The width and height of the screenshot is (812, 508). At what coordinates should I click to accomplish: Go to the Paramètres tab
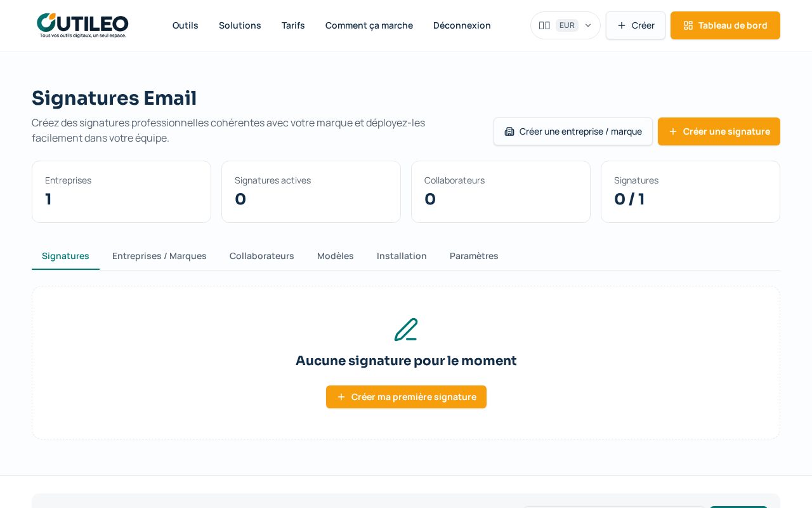[x=474, y=256]
